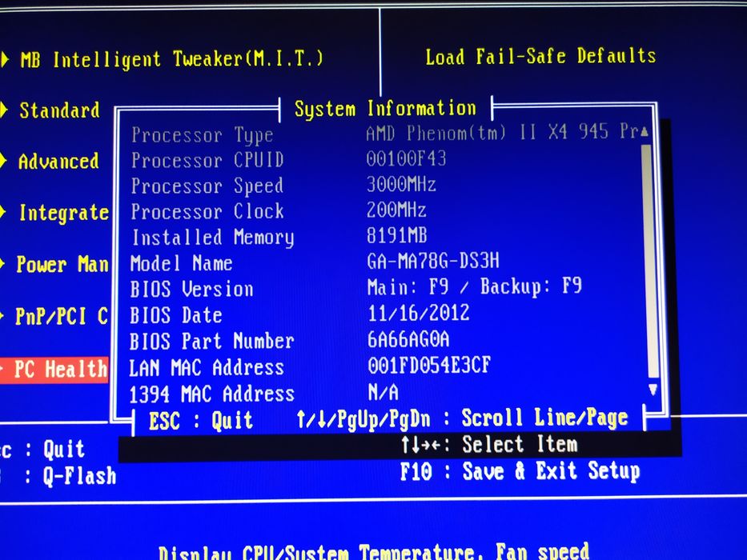Open MB Intelligent Tweaker (M.I.T.) menu

(171, 60)
